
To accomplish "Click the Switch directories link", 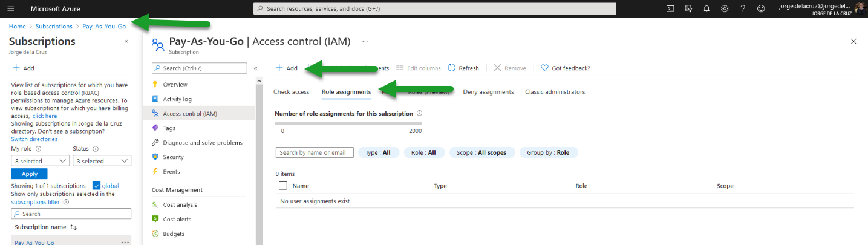I will 34,139.
